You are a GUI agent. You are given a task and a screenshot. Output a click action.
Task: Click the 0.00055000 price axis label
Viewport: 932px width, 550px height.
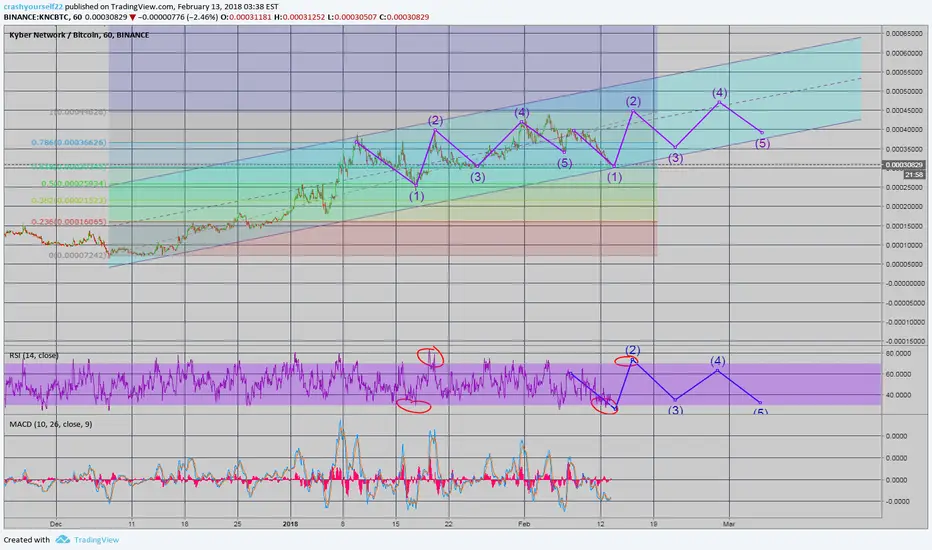[904, 72]
